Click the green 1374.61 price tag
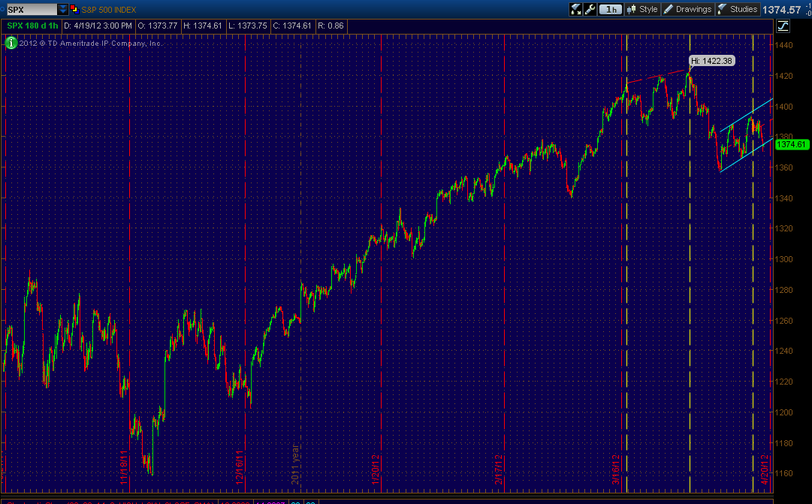The width and height of the screenshot is (812, 504). (x=792, y=144)
